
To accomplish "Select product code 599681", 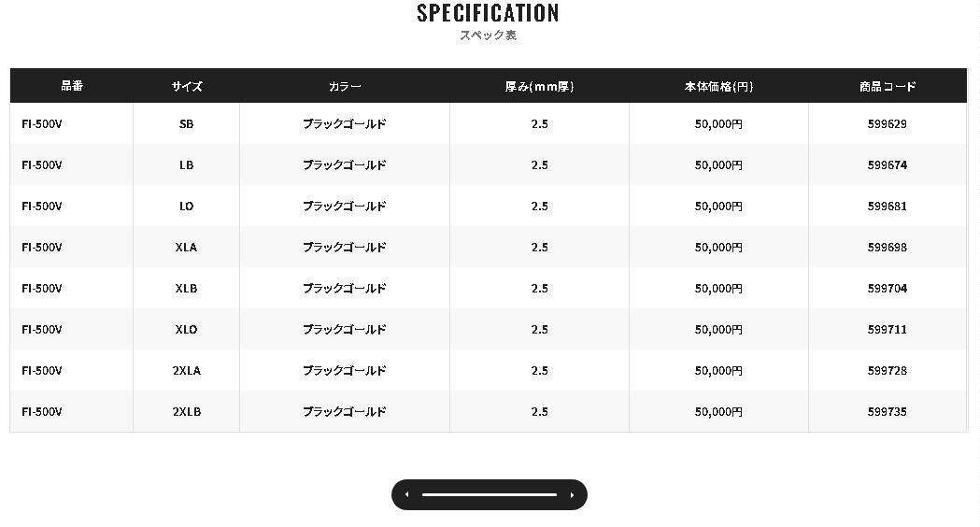I will [888, 207].
